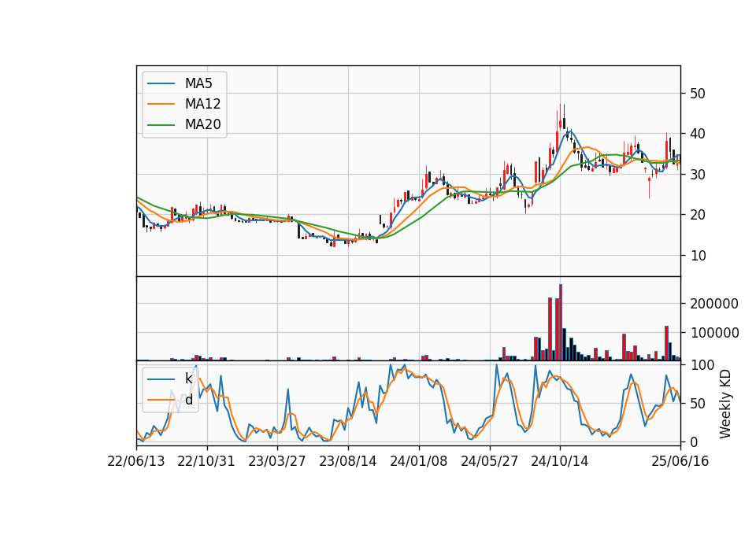Click the volume axis value 100000

(x=714, y=333)
